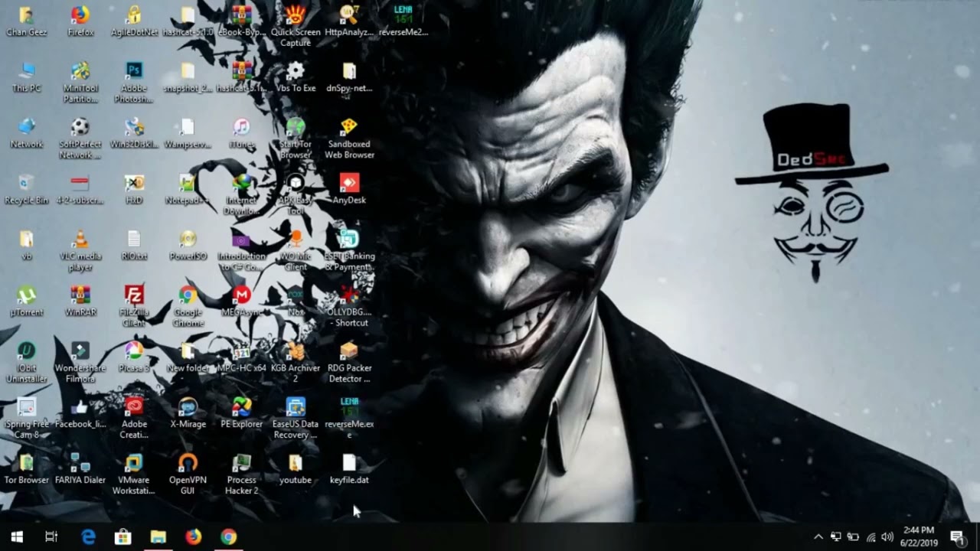Open Win32DiskImager shortcut
The height and width of the screenshot is (551, 980).
pyautogui.click(x=134, y=133)
